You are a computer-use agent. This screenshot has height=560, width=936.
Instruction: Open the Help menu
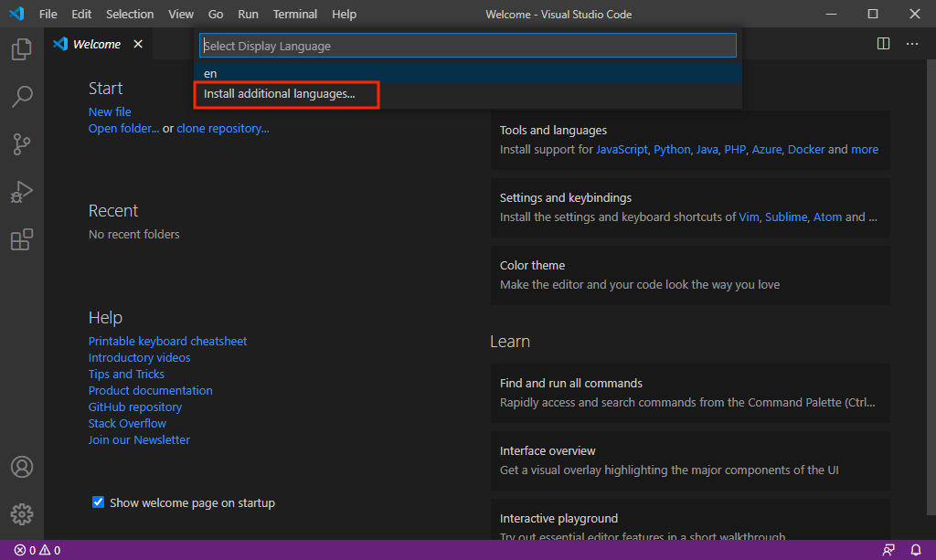point(344,14)
